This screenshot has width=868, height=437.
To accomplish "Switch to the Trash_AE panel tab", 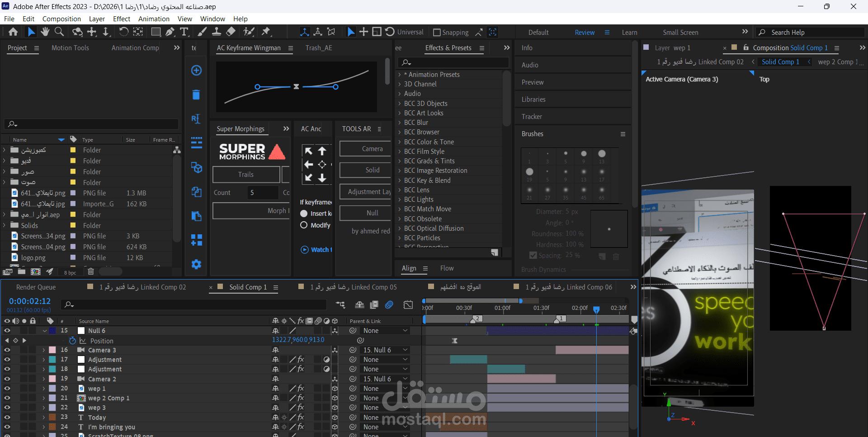I will tap(319, 48).
